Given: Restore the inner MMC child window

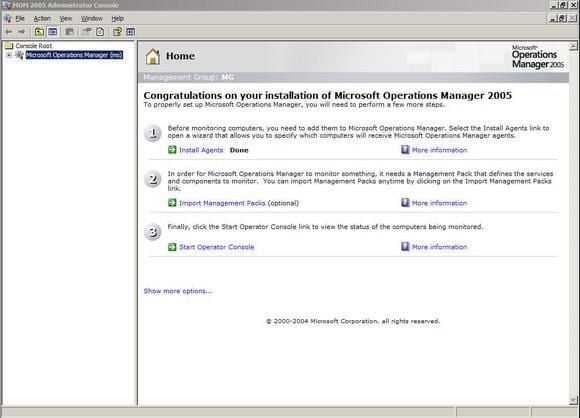Looking at the screenshot, I should 563,18.
